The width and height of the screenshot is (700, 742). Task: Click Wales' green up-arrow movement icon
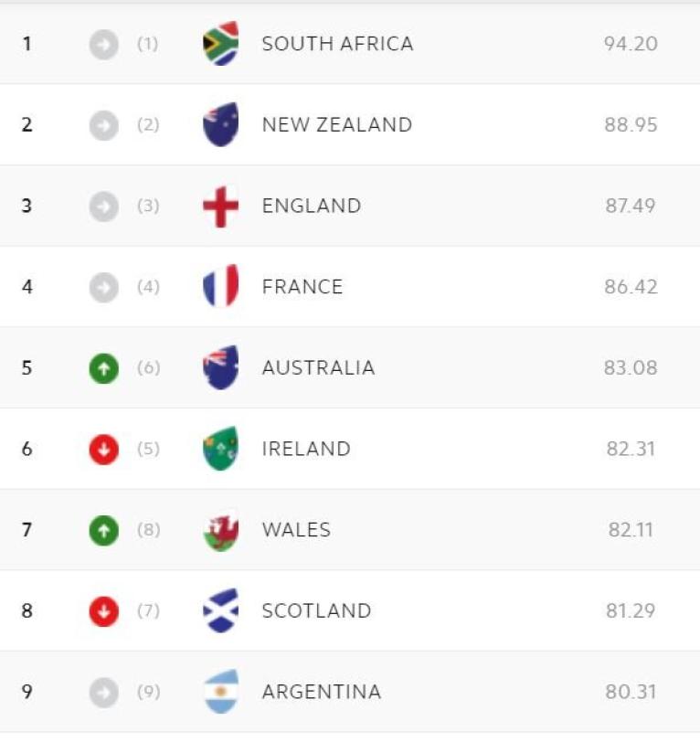104,530
